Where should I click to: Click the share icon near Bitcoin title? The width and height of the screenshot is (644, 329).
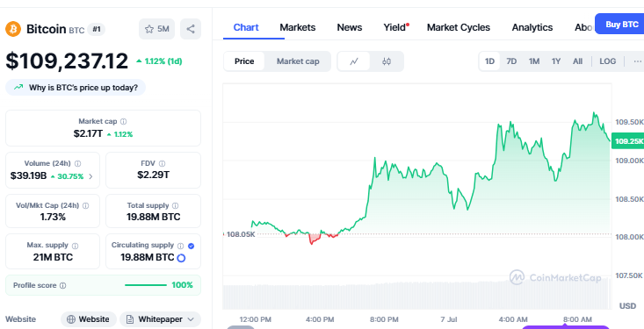191,29
